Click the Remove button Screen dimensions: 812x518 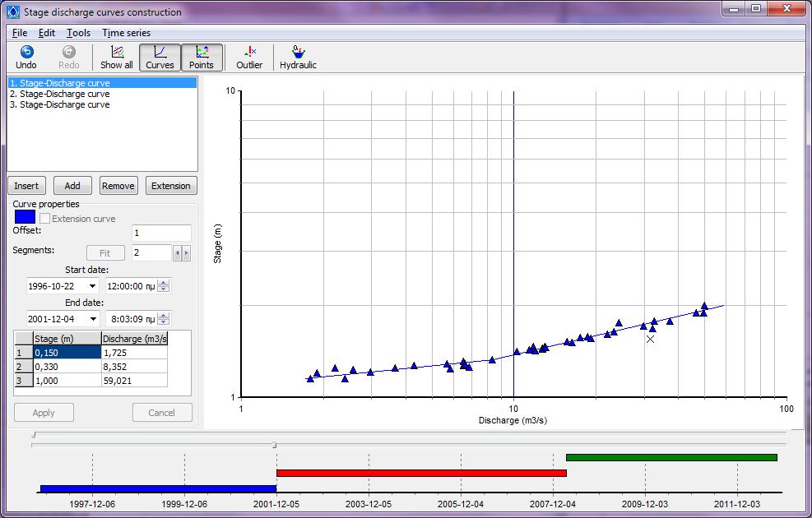118,186
